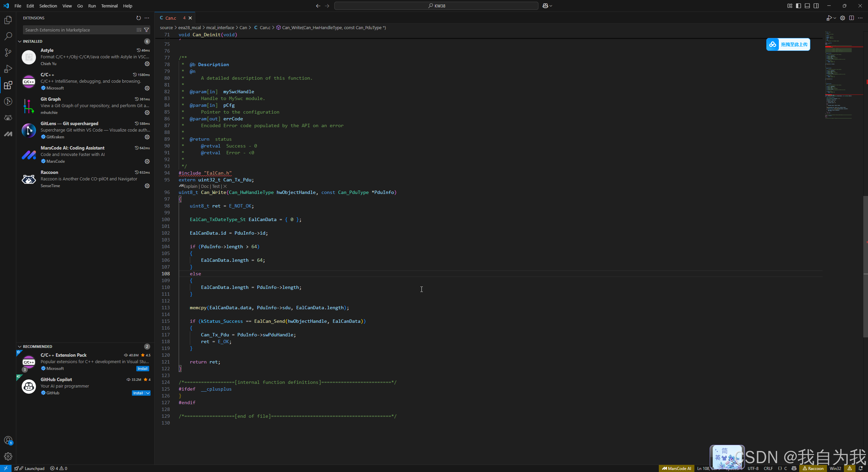Open the filter options for extensions search

146,30
